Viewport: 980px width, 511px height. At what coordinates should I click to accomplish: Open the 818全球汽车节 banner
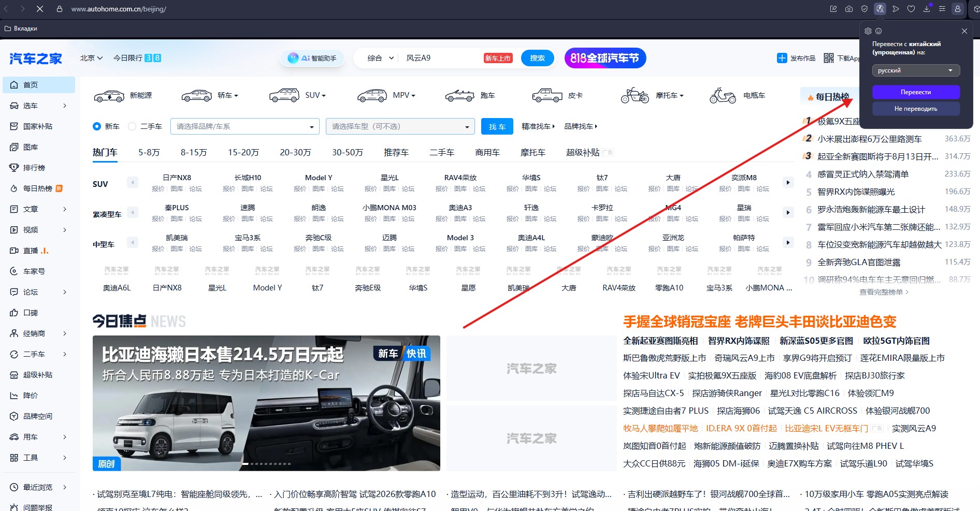pyautogui.click(x=605, y=58)
